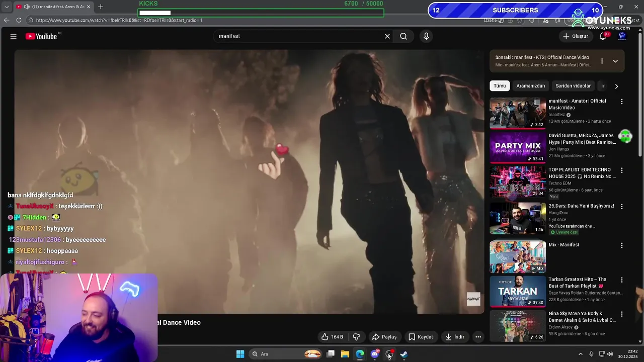The height and width of the screenshot is (362, 644).
Task: View site info lock icon
Action: tap(31, 20)
